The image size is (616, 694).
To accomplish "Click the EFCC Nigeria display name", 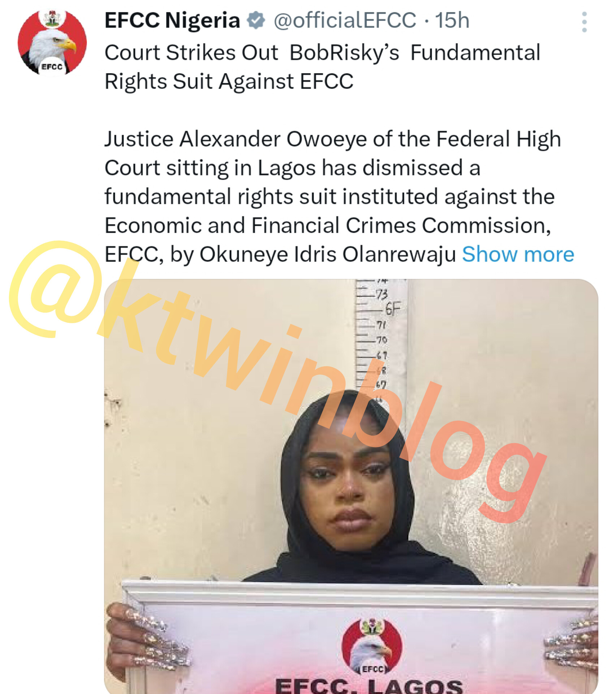I will coord(172,20).
